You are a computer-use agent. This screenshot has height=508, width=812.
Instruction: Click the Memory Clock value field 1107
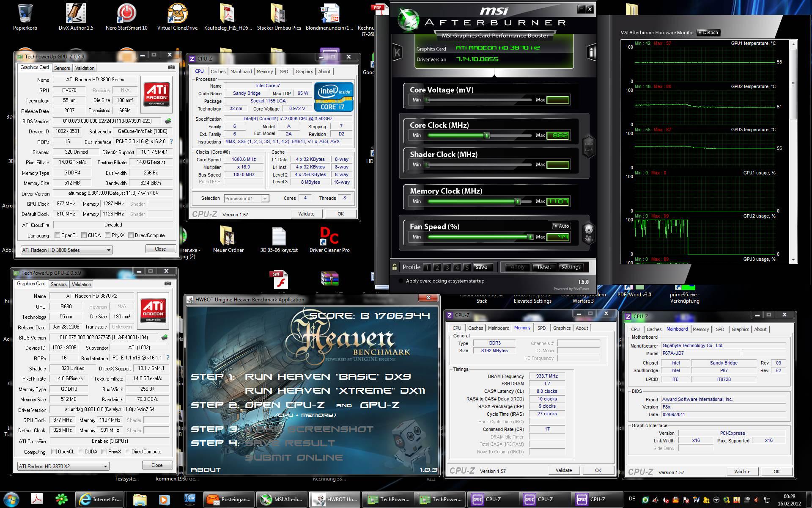point(558,202)
